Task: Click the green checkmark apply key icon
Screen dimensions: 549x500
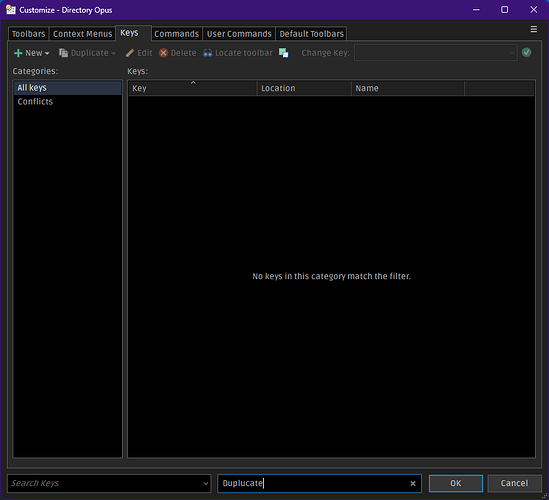Action: click(x=526, y=53)
